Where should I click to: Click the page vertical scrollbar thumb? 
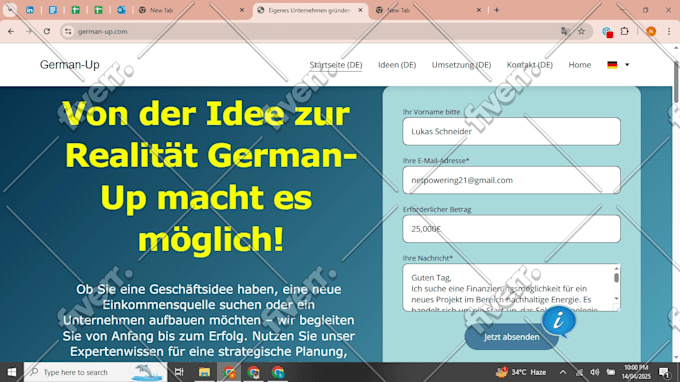pyautogui.click(x=676, y=82)
